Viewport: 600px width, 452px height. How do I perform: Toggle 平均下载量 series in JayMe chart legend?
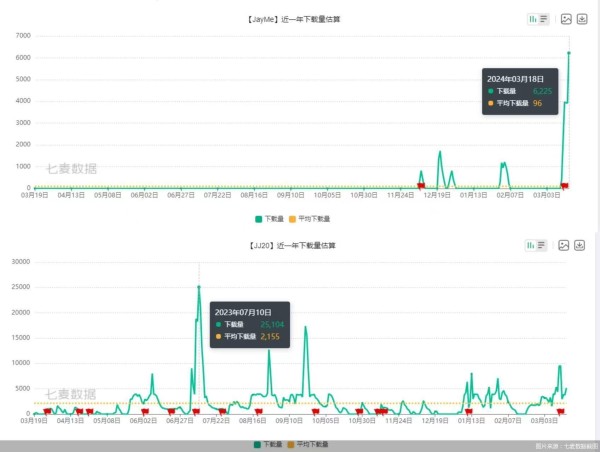click(x=309, y=219)
